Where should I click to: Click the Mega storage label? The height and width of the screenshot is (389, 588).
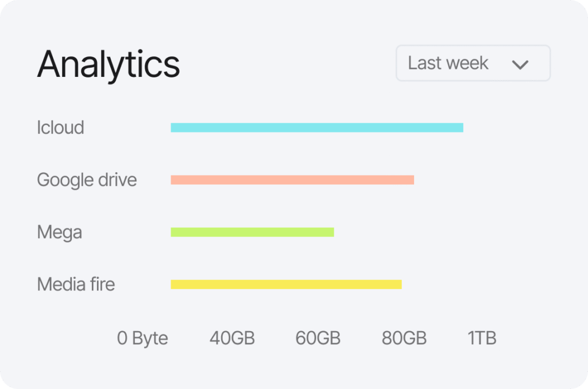[59, 232]
